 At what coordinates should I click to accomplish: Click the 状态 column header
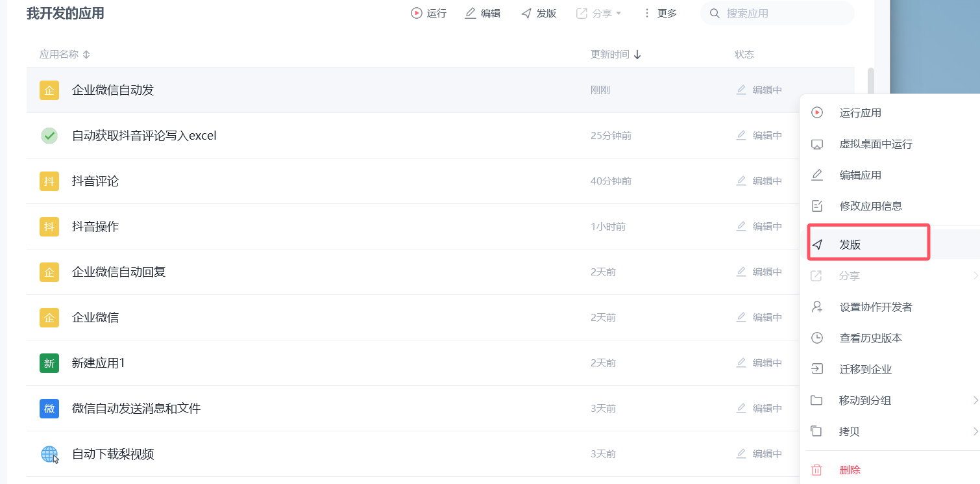click(x=744, y=55)
